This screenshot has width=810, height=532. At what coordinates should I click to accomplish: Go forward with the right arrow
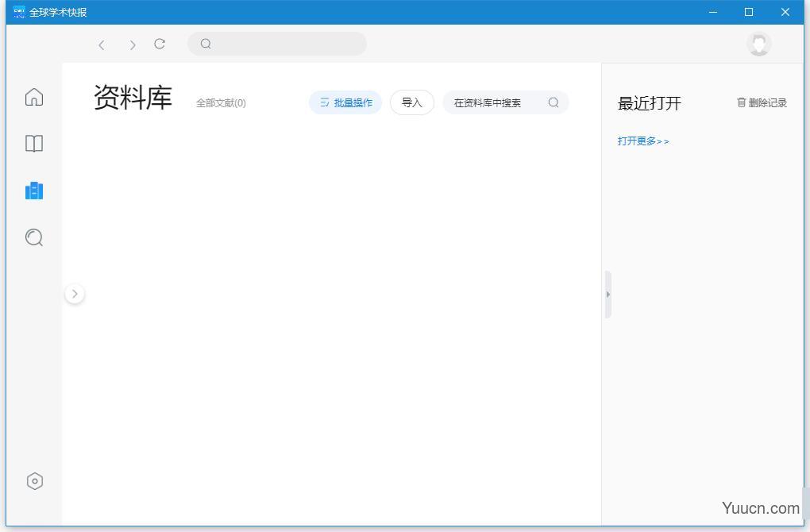(133, 45)
